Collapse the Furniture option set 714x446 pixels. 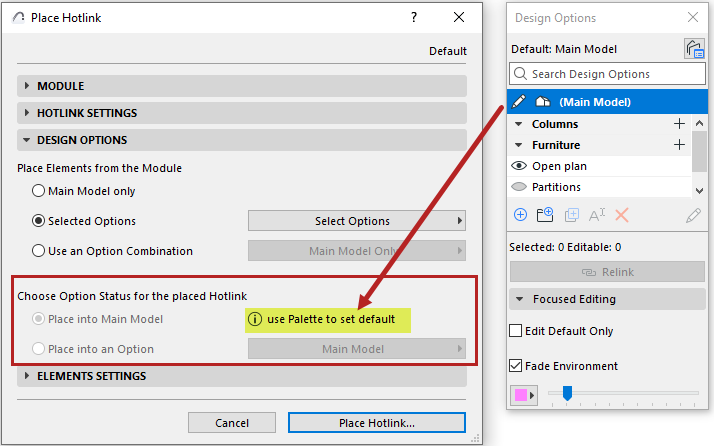tap(518, 145)
